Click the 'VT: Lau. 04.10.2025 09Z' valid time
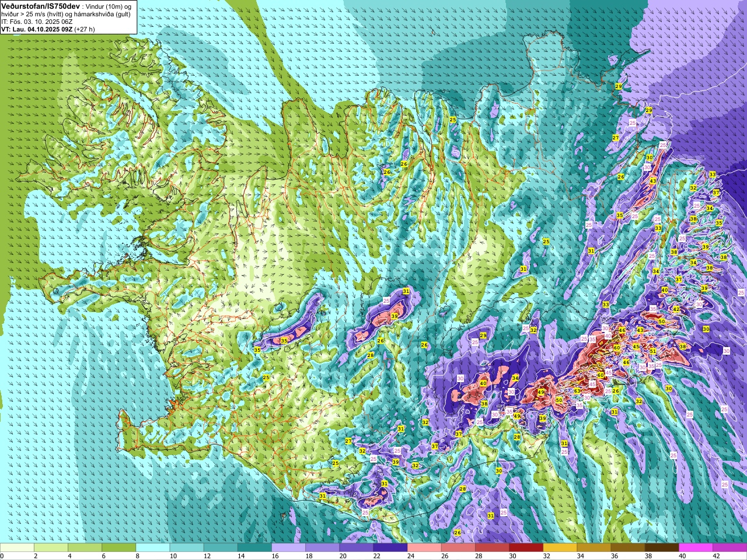 click(x=37, y=29)
